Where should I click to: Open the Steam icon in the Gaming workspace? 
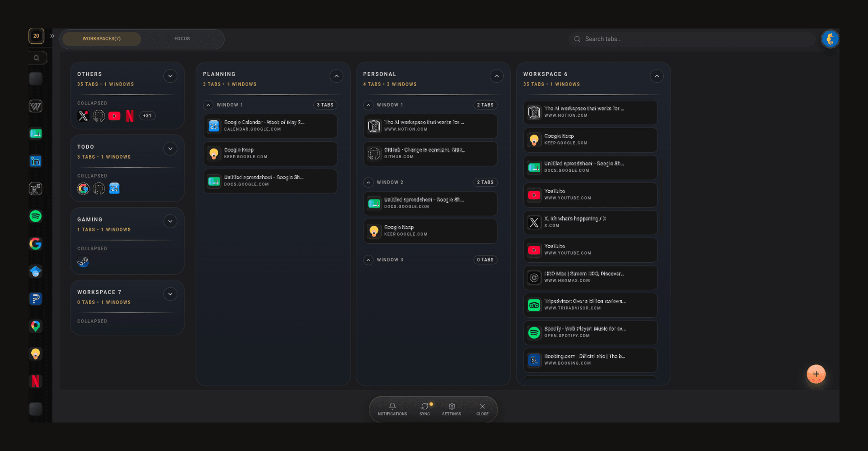click(83, 262)
